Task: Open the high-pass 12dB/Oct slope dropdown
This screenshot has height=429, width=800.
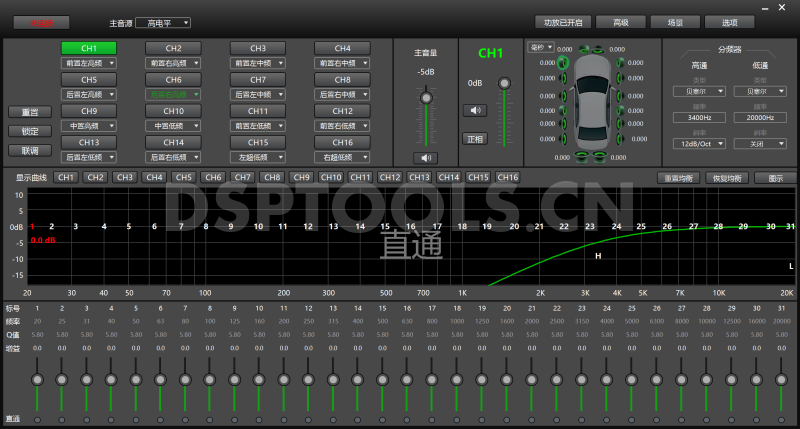Action: pyautogui.click(x=699, y=144)
